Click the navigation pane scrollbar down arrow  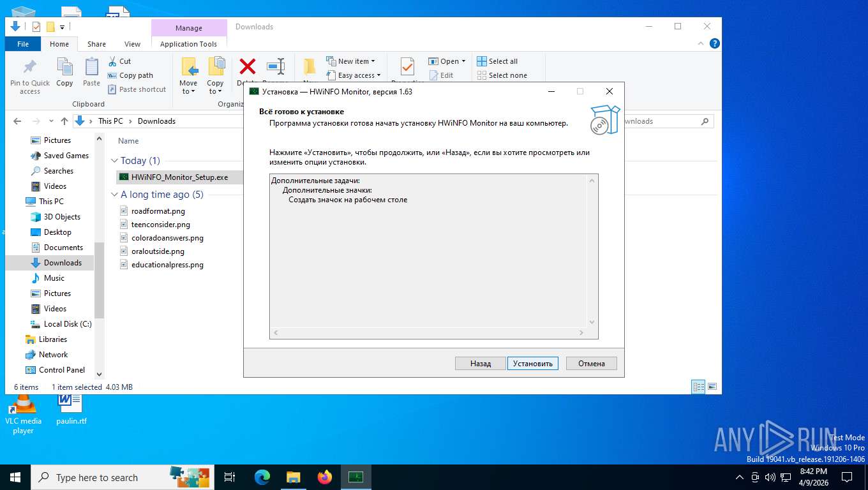tap(99, 374)
